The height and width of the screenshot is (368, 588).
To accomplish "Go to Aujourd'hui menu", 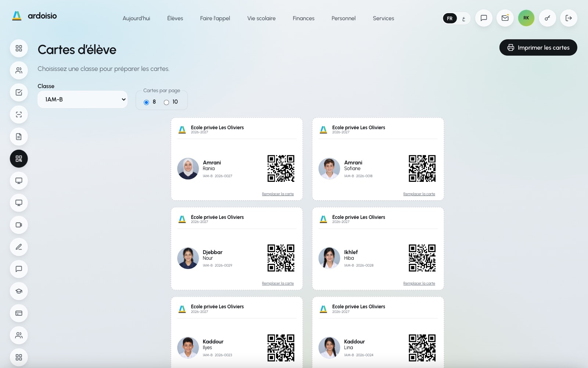I will 136,18.
